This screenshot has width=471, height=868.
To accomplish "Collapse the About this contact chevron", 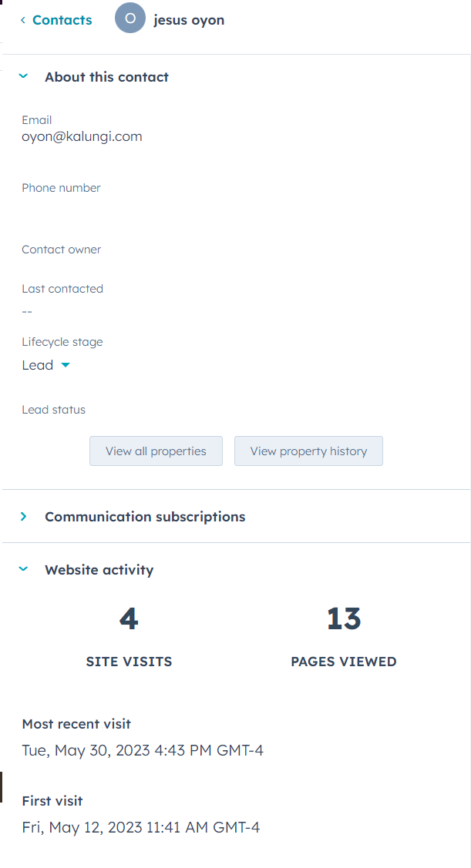I will 23,77.
